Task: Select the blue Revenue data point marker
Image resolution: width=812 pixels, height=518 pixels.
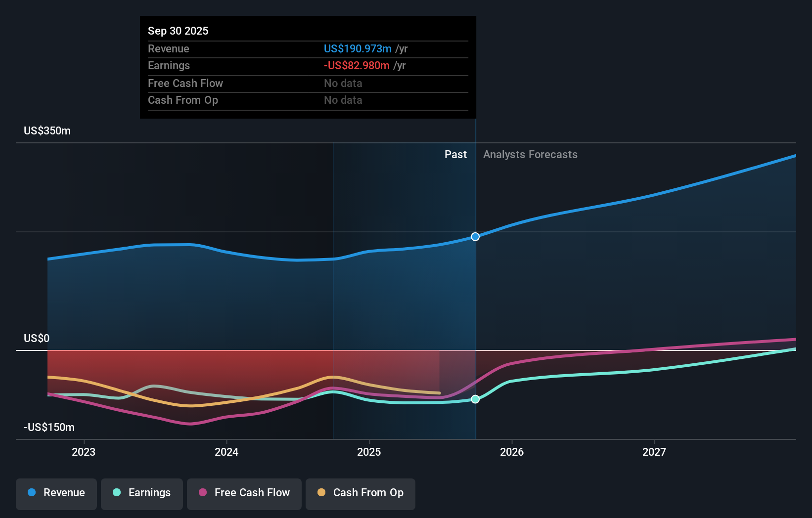Action: coord(475,236)
